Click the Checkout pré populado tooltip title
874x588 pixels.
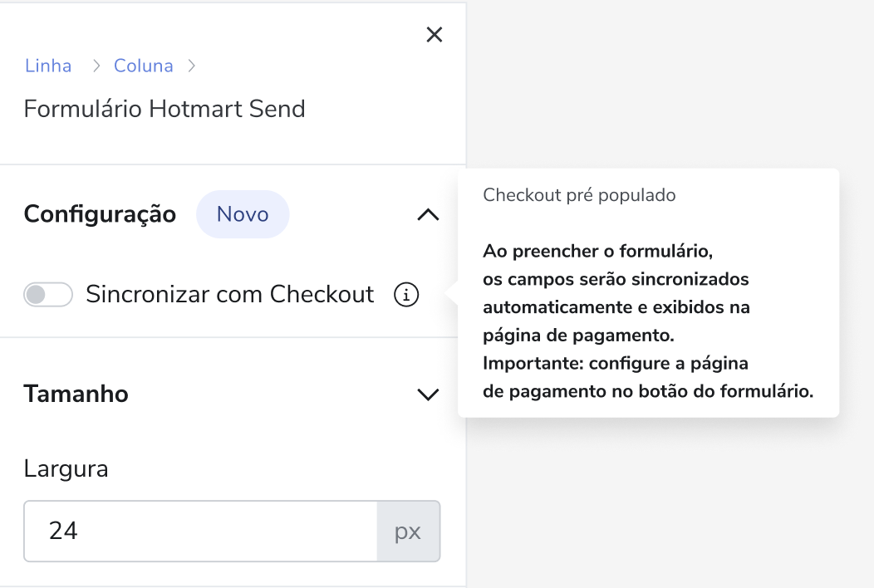tap(579, 195)
